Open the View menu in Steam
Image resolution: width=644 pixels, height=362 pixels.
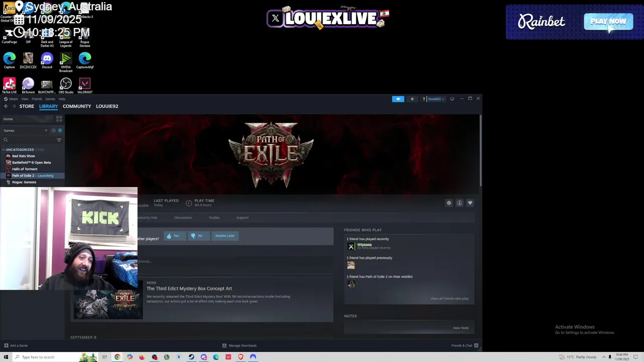pos(25,99)
